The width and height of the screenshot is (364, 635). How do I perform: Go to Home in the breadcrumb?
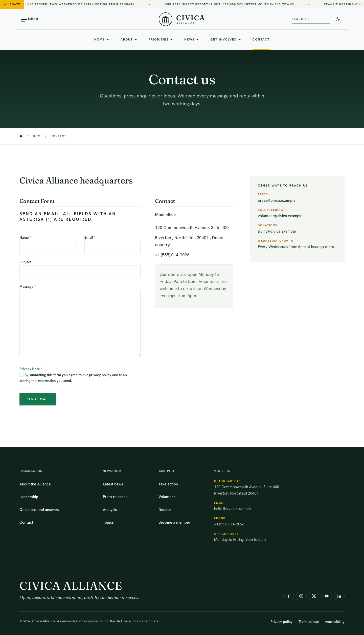[x=38, y=136]
